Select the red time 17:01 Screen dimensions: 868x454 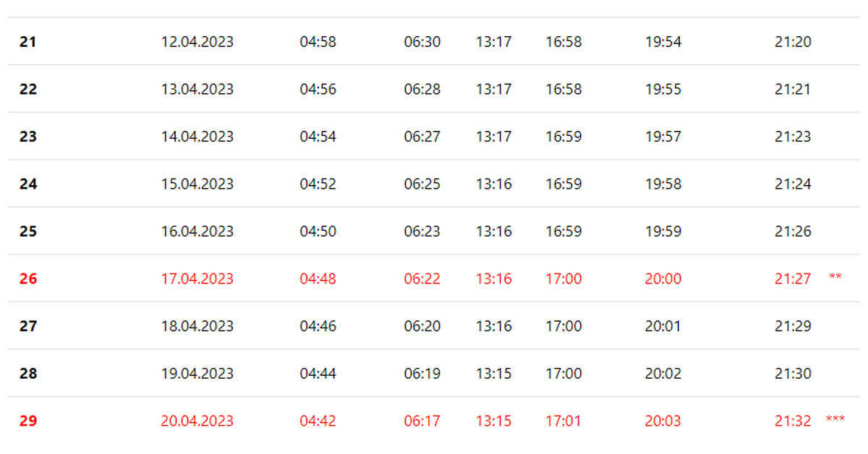coord(563,421)
